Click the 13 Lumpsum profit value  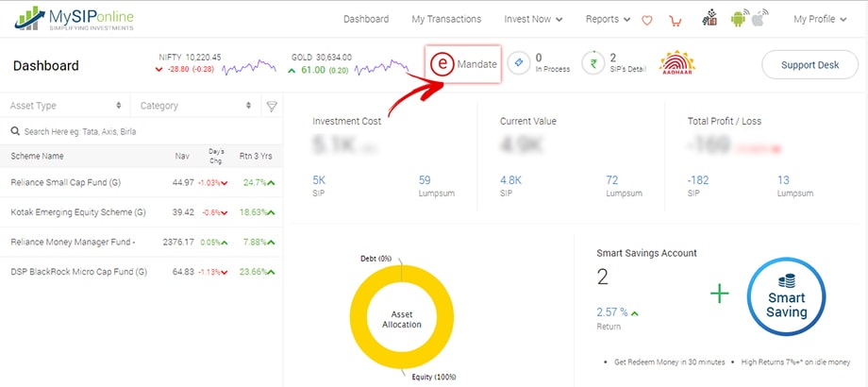point(783,180)
